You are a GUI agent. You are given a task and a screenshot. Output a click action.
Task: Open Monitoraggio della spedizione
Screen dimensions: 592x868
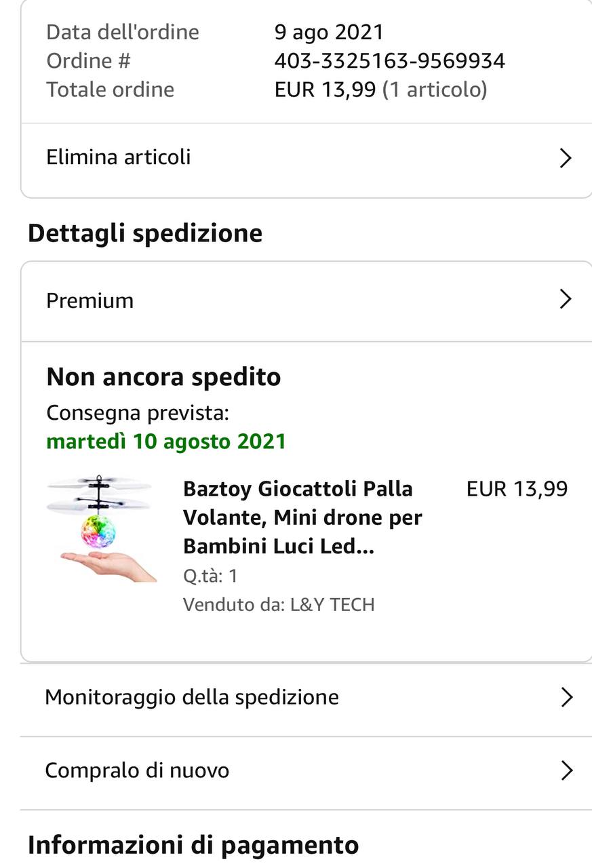192,697
